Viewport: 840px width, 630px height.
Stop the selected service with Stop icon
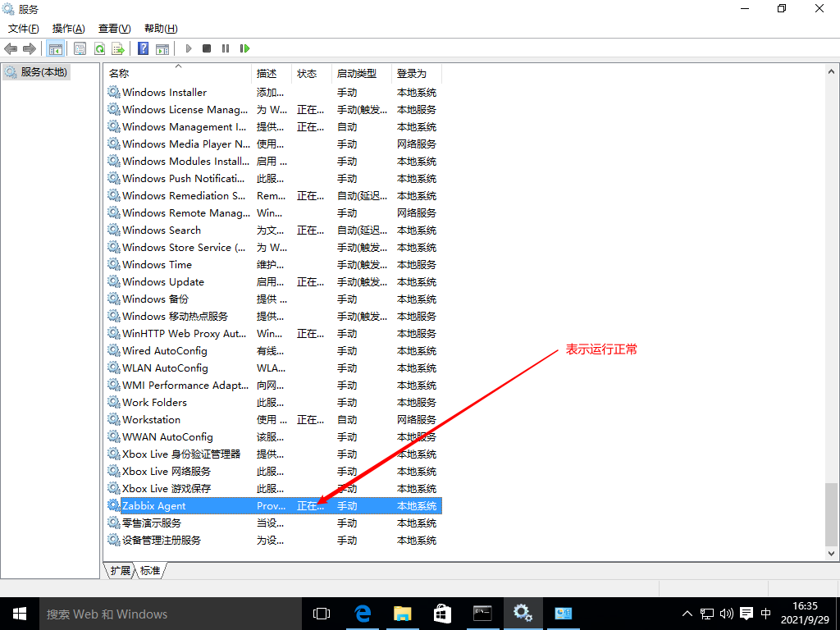pos(207,48)
